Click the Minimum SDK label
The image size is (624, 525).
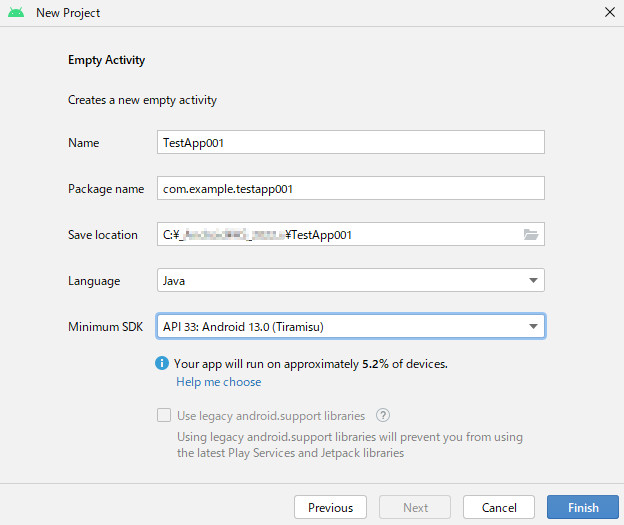[105, 327]
